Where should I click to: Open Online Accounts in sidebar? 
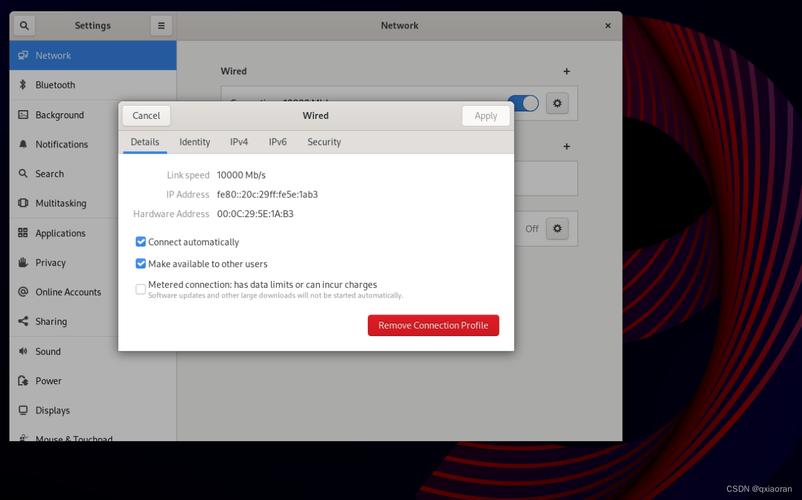[68, 292]
